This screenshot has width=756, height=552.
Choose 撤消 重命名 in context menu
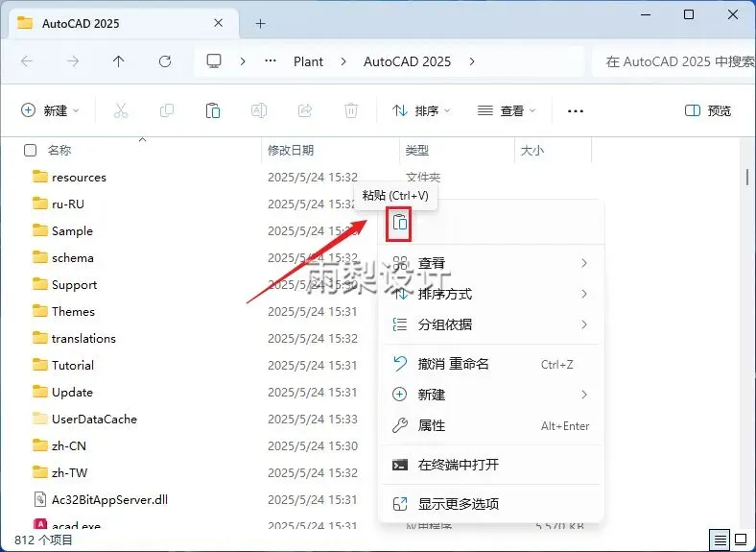491,364
